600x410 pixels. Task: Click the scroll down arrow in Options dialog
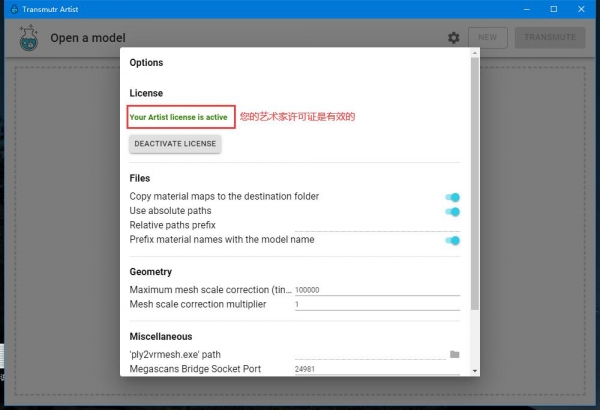475,371
